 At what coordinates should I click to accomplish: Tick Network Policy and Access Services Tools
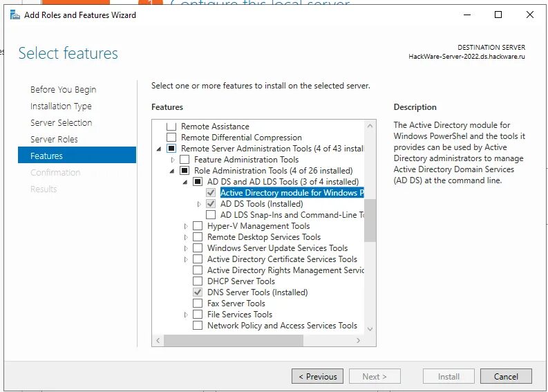click(x=198, y=325)
